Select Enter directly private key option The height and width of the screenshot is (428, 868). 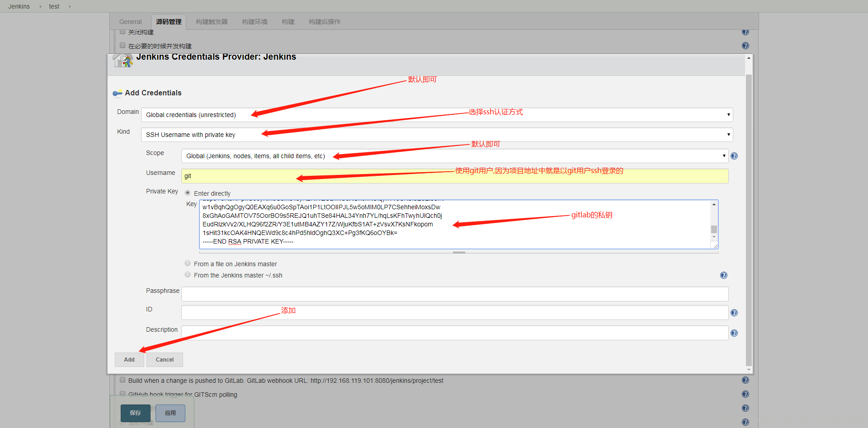tap(188, 193)
